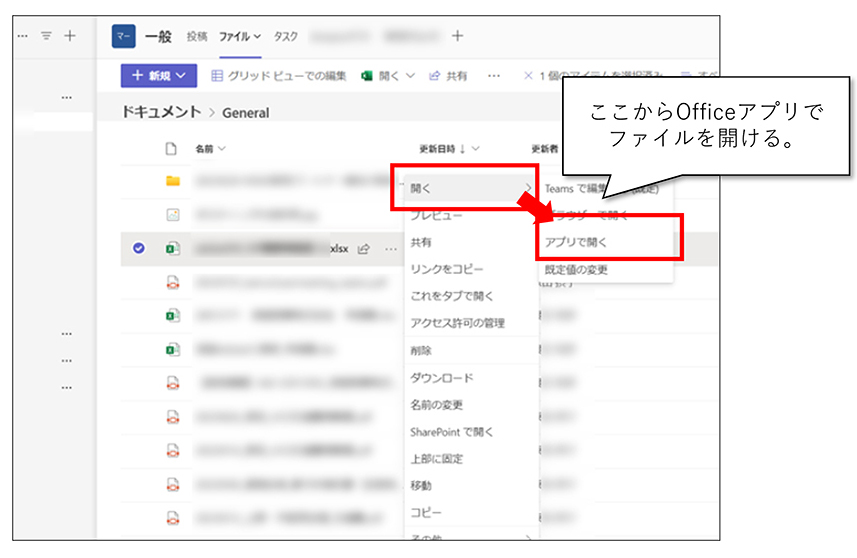Click the add tab plus icon
Image resolution: width=857 pixels, height=558 pixels.
[x=457, y=36]
